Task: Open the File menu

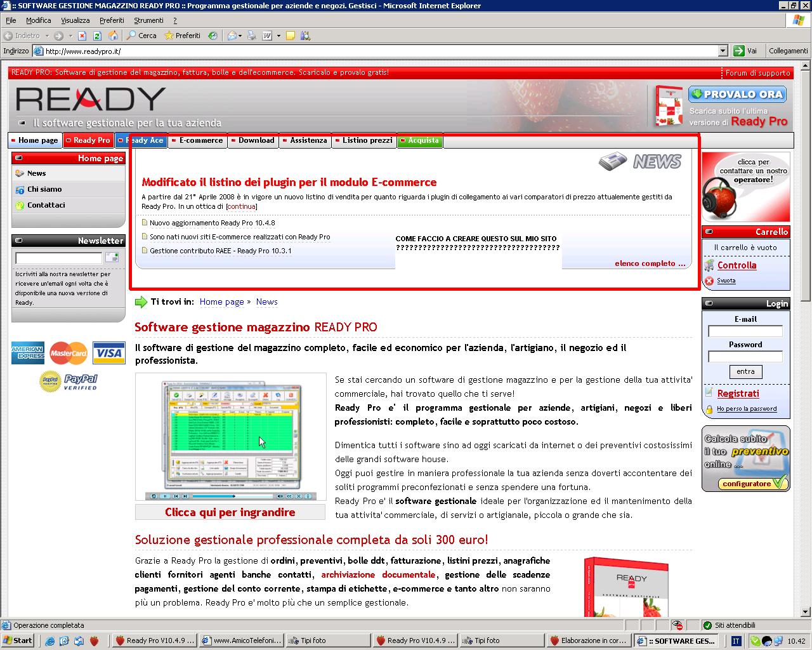Action: pyautogui.click(x=11, y=20)
